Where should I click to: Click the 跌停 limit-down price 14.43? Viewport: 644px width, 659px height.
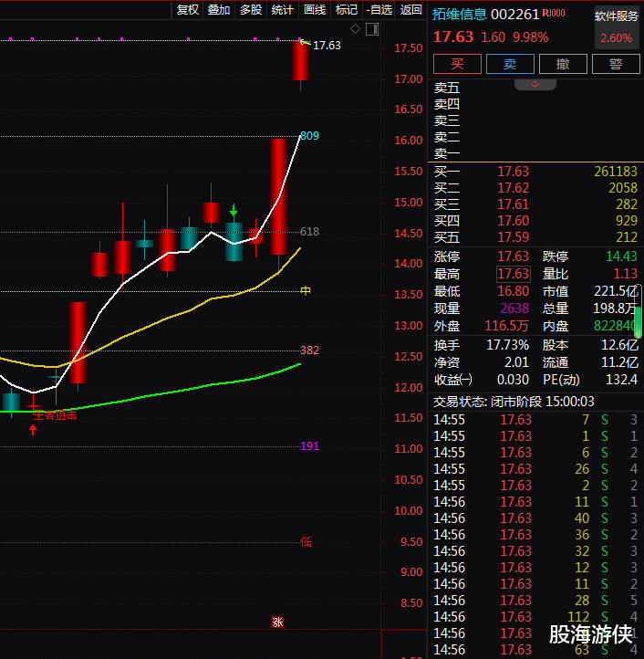pos(621,256)
